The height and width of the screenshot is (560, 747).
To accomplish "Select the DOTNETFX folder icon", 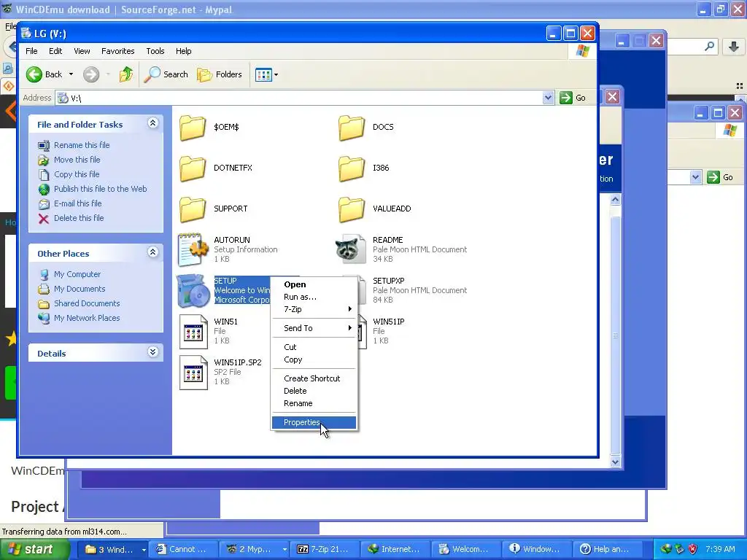I will click(x=193, y=168).
